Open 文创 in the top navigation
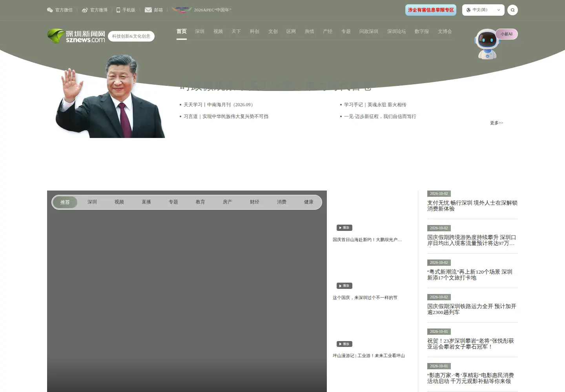Screen dimensions: 565x392 (273, 31)
